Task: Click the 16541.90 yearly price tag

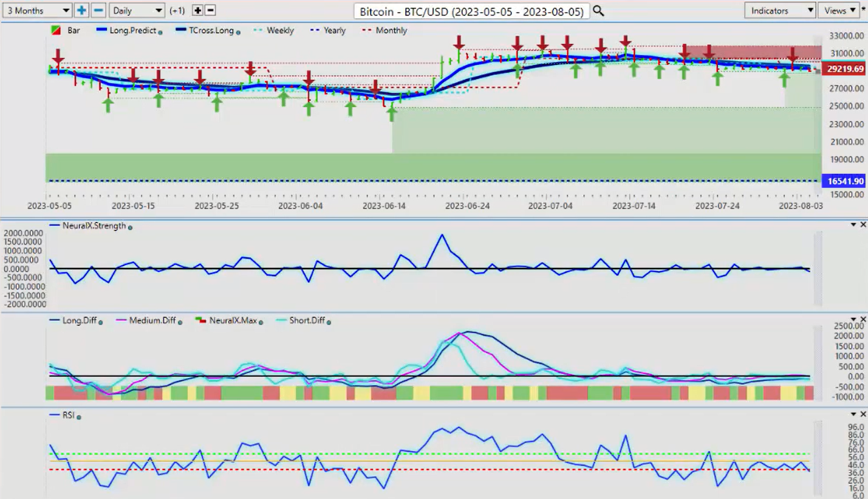Action: 843,181
